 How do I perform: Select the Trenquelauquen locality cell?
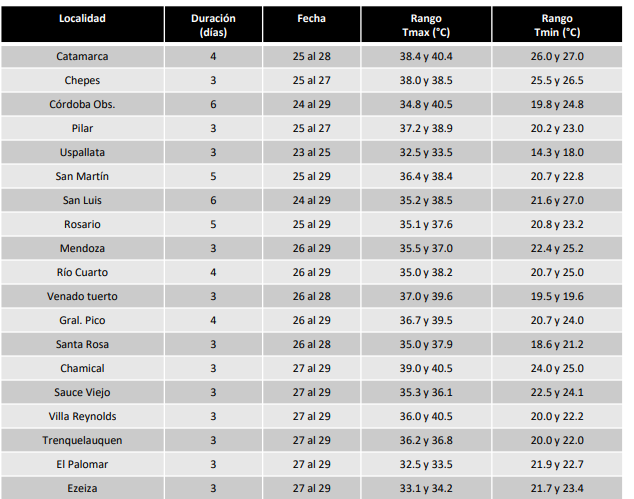click(x=82, y=440)
